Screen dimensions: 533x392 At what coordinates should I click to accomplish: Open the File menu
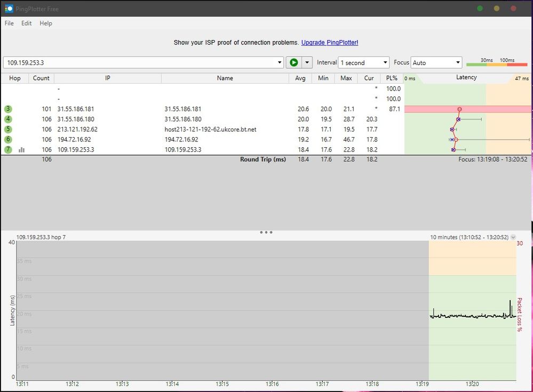pyautogui.click(x=9, y=23)
